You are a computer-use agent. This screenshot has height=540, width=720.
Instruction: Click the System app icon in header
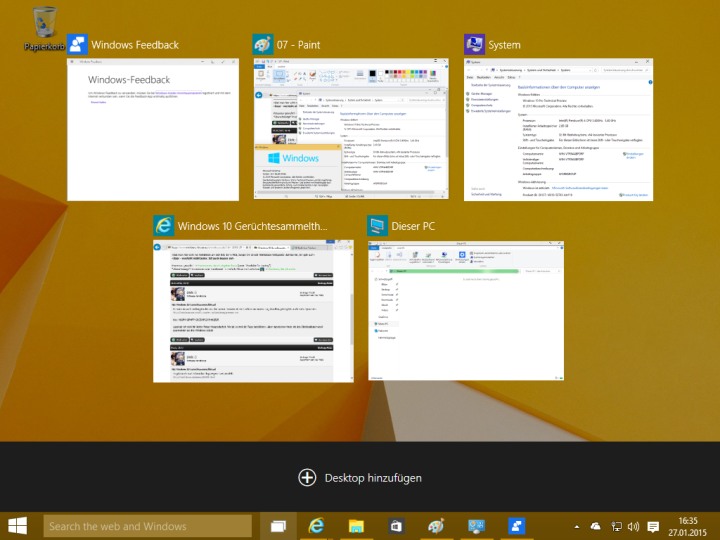click(474, 45)
